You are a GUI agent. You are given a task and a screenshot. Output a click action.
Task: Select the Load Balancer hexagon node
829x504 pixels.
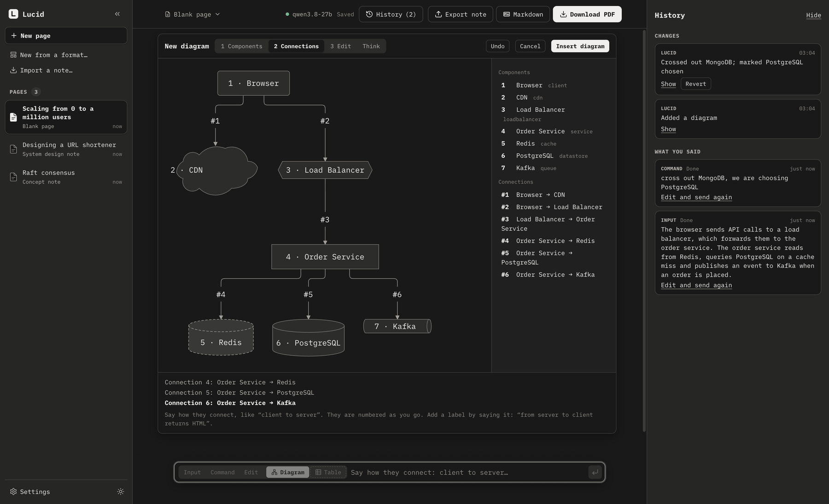click(325, 170)
